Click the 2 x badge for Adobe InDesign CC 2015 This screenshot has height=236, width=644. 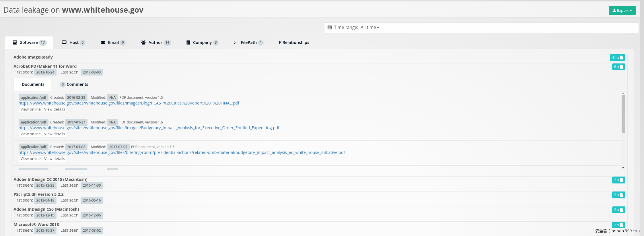[x=618, y=180]
